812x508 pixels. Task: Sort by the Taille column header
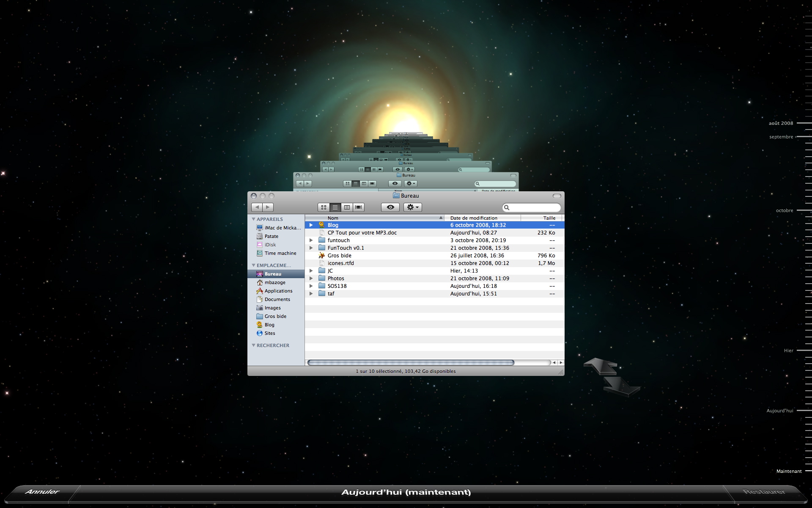tap(542, 218)
